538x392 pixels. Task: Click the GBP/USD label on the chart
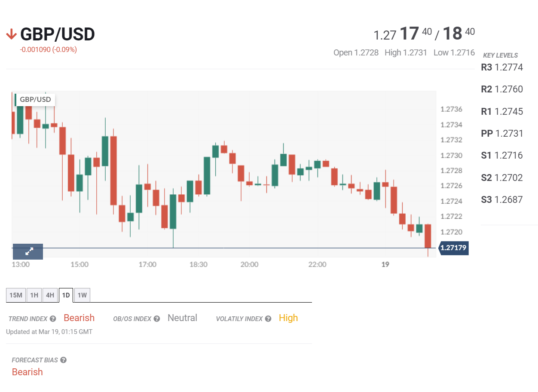35,99
